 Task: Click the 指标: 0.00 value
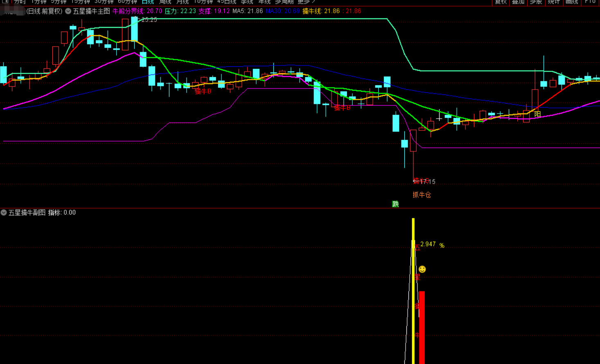click(62, 213)
